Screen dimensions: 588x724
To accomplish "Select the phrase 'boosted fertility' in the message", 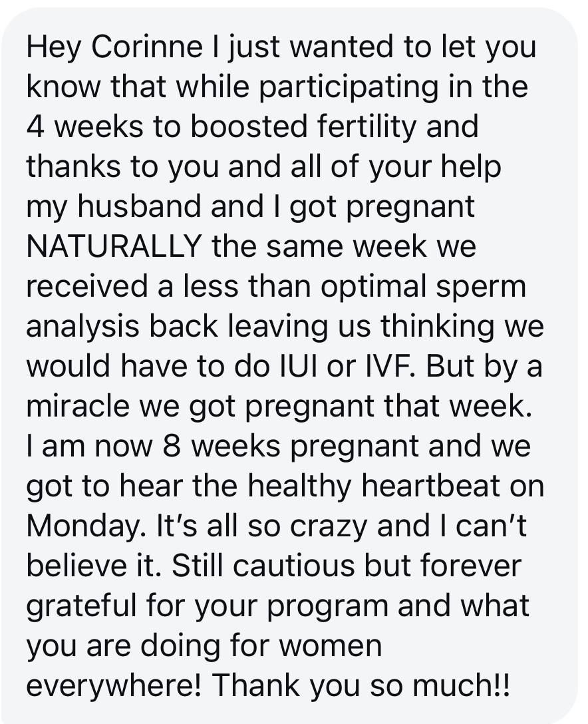I will [x=304, y=126].
